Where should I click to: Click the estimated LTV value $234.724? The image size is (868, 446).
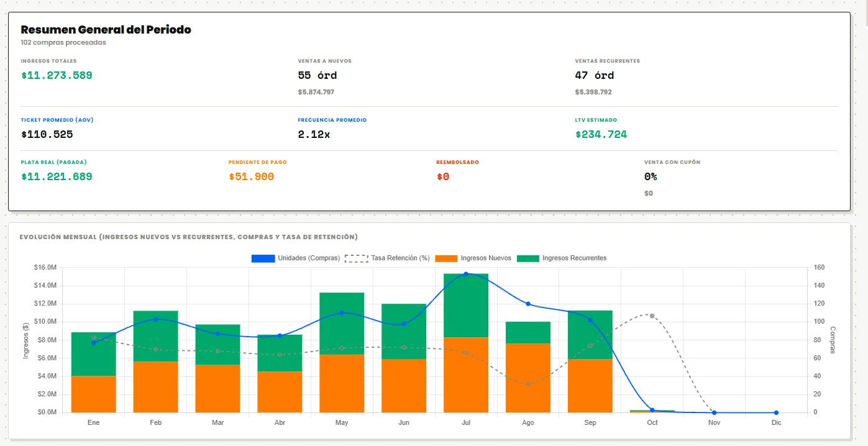(601, 134)
